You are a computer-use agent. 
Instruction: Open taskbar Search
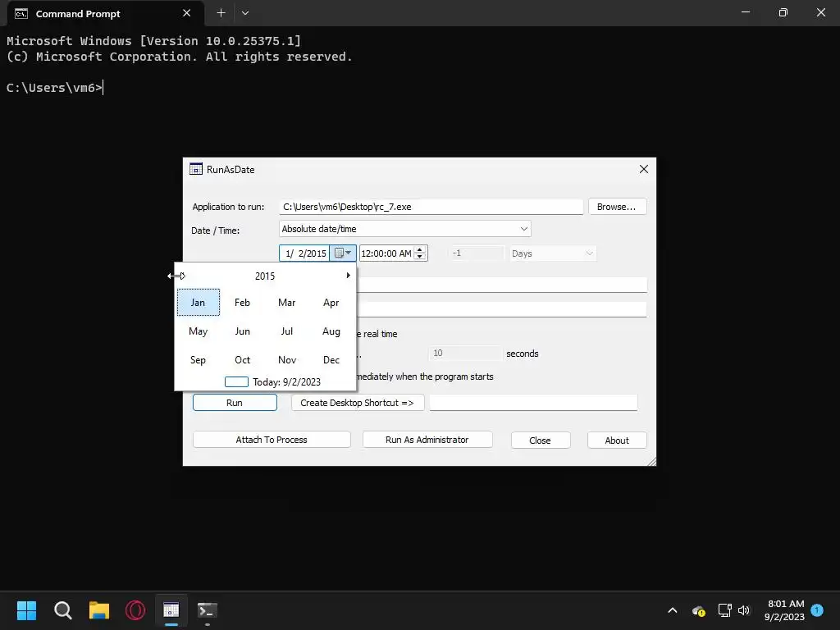pyautogui.click(x=62, y=610)
